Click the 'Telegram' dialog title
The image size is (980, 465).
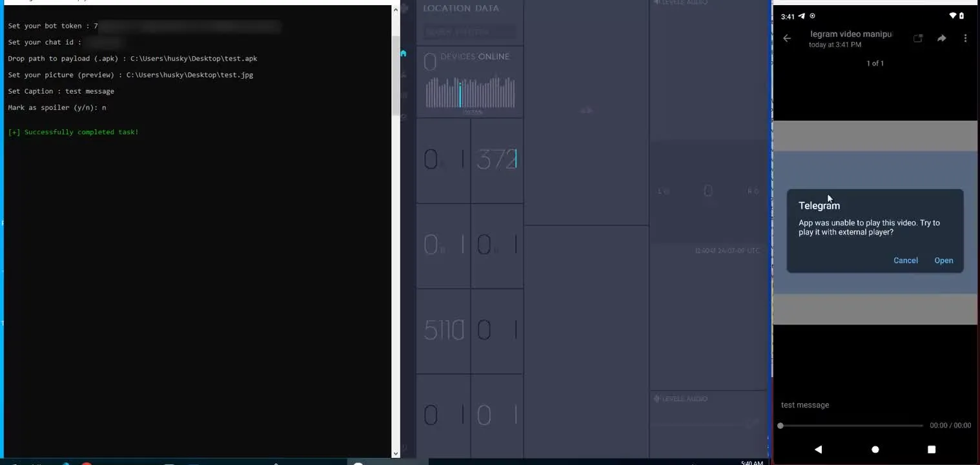click(x=819, y=206)
